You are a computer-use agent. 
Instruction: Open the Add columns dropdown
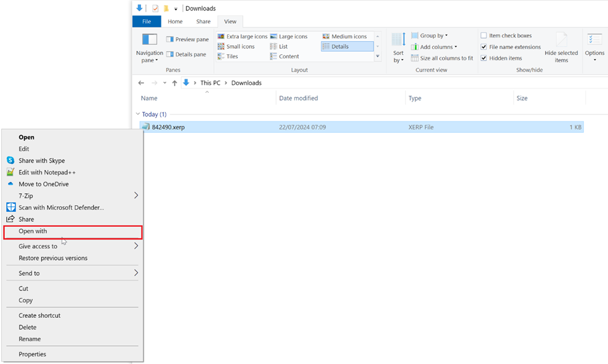tap(438, 47)
